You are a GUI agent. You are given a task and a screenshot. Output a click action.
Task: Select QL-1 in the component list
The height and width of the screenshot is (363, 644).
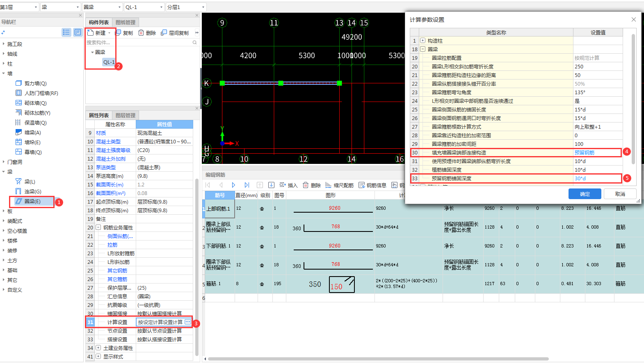point(109,62)
